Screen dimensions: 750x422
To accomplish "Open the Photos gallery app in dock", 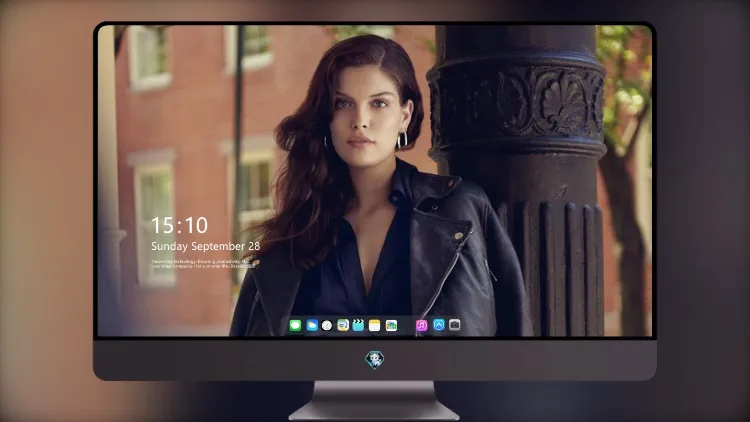I will (391, 325).
